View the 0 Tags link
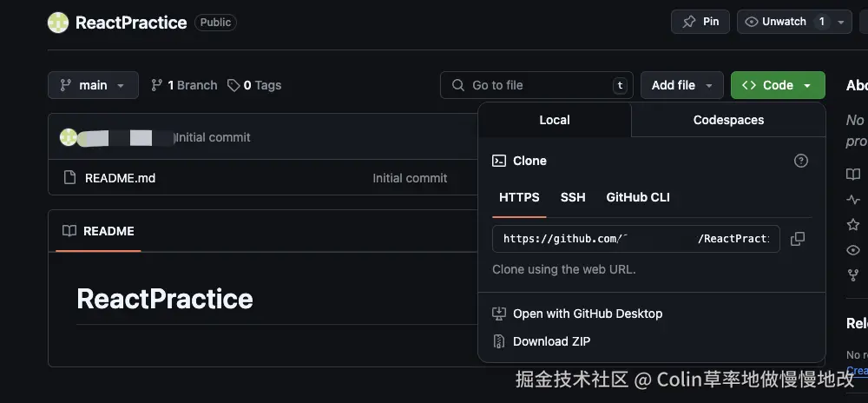This screenshot has width=868, height=403. 254,85
